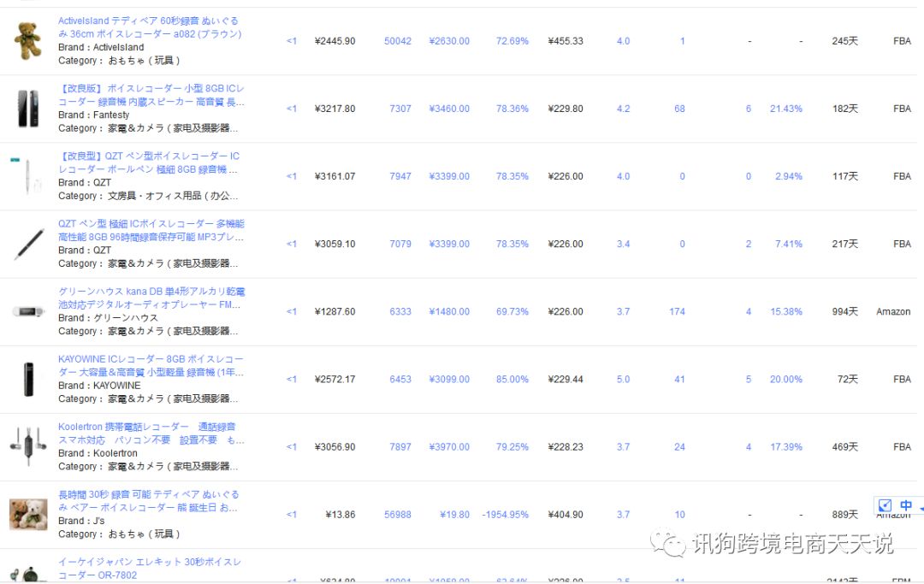Select average price ¥2445.90 text
The height and width of the screenshot is (584, 924).
tap(335, 41)
